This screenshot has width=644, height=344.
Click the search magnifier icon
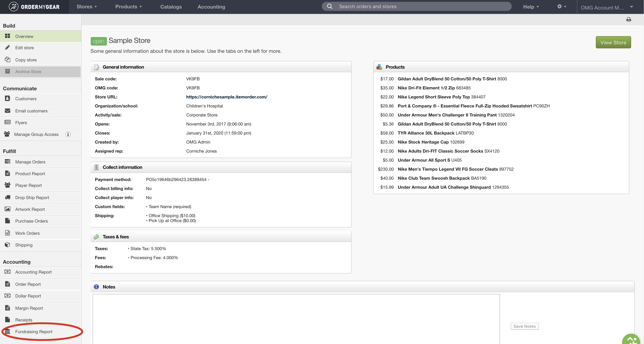pyautogui.click(x=330, y=6)
